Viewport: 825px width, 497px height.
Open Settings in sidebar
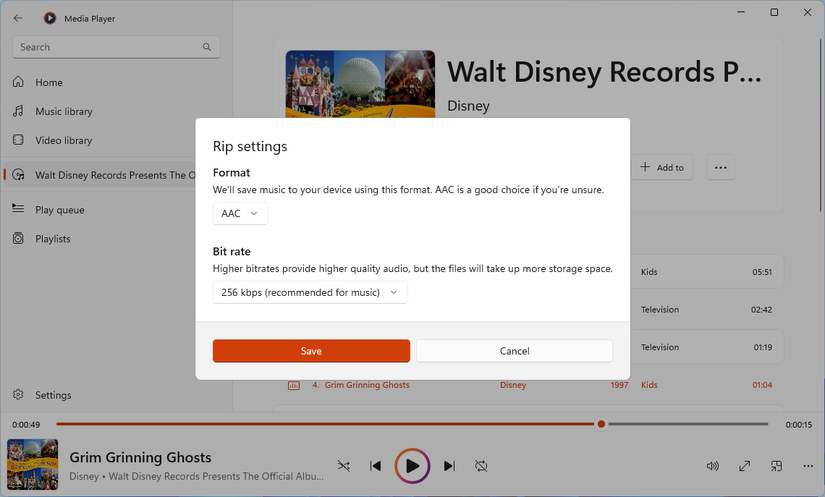(x=53, y=395)
